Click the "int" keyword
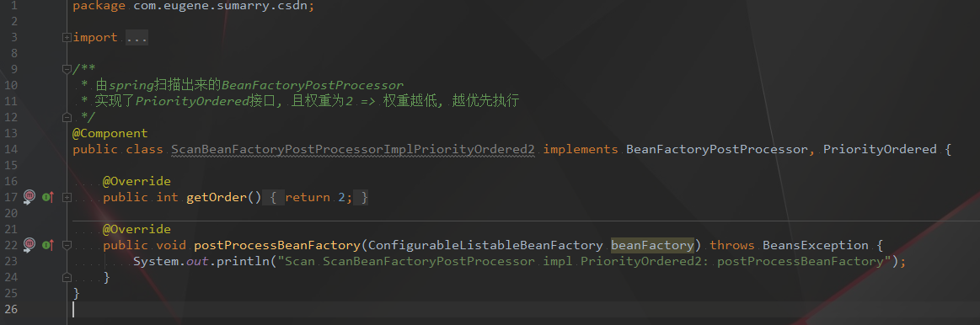This screenshot has width=980, height=325. coord(167,198)
